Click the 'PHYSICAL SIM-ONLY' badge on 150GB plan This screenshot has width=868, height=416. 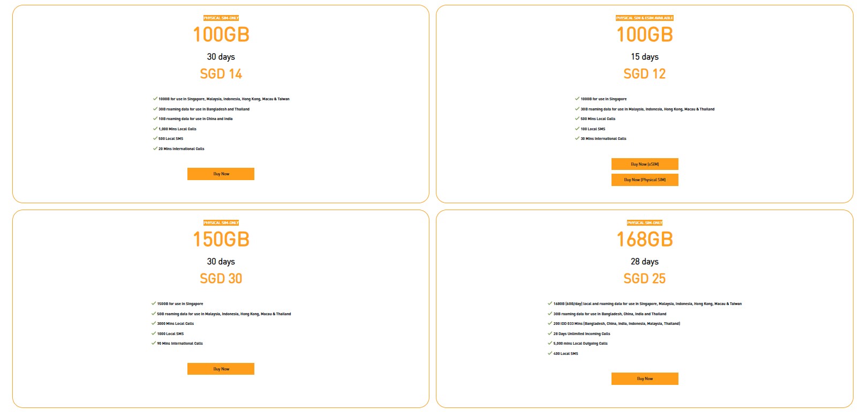click(221, 222)
